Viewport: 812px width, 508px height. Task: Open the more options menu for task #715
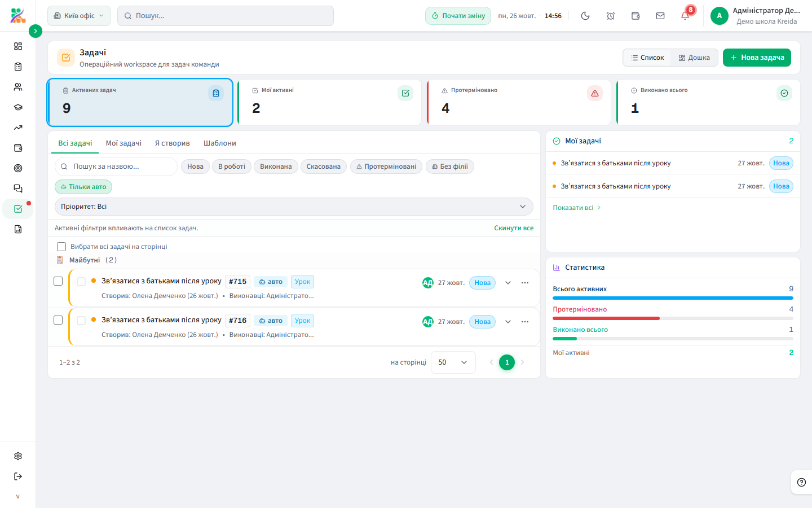(x=525, y=283)
